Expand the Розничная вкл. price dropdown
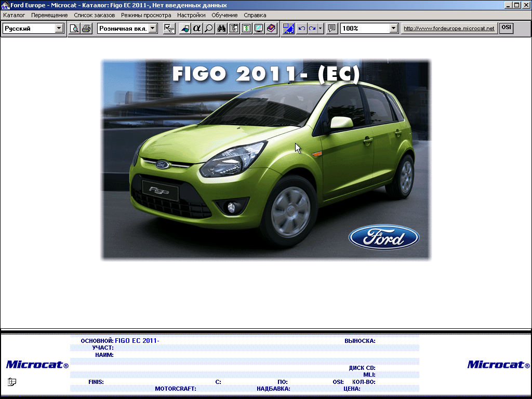 pyautogui.click(x=153, y=29)
